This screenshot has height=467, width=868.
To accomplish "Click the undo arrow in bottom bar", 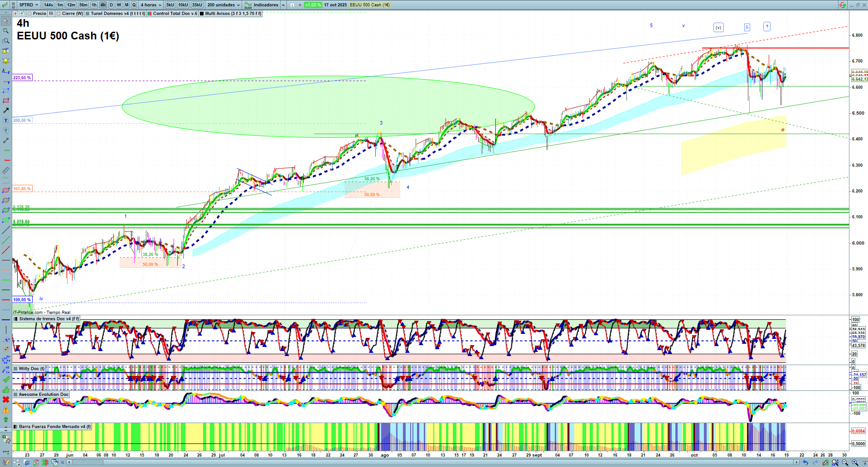I will tap(805, 462).
